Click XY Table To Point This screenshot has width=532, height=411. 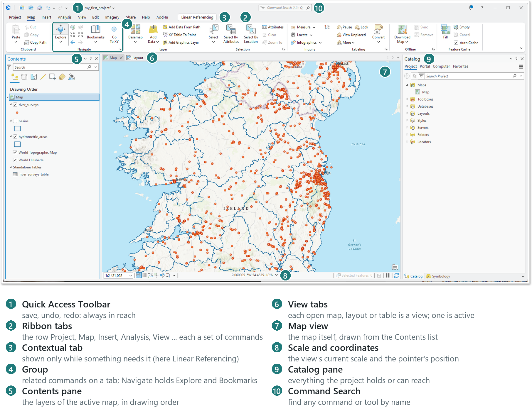click(x=179, y=35)
